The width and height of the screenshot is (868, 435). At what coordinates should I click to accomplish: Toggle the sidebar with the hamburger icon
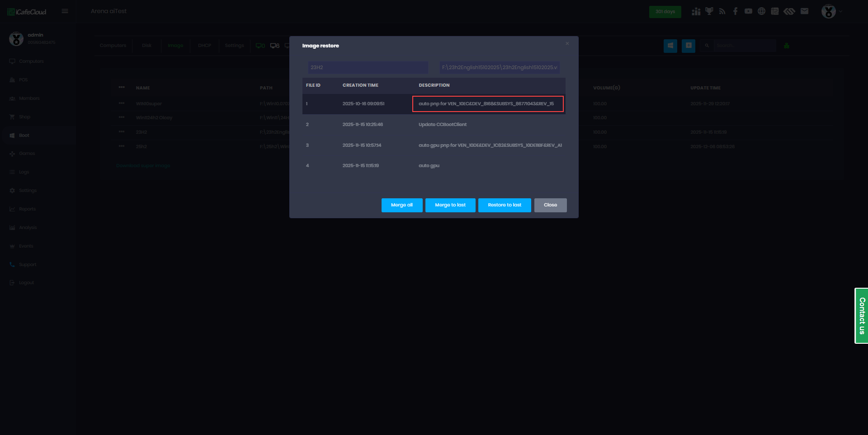point(65,11)
